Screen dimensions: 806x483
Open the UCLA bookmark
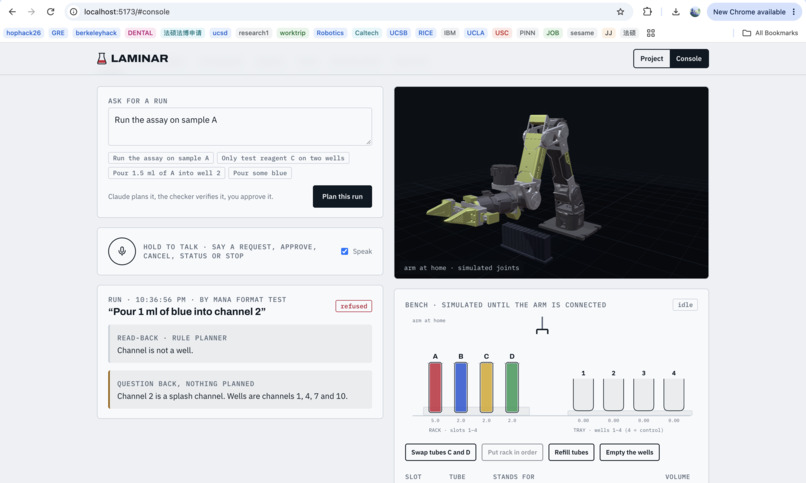475,33
